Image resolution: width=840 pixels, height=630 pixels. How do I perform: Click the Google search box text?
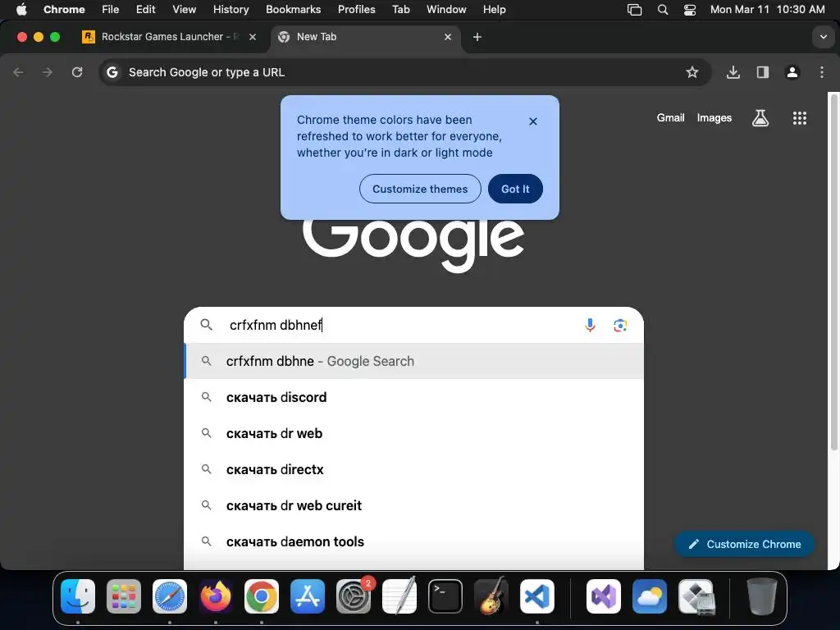(276, 325)
